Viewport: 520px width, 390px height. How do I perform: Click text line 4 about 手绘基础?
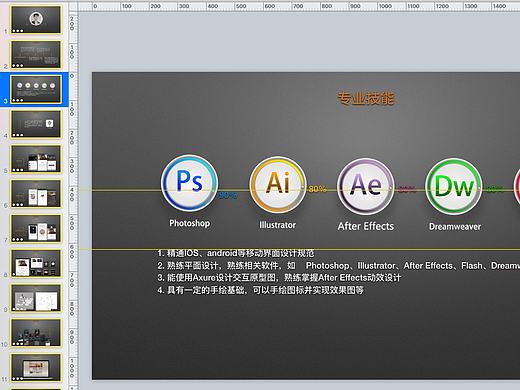point(260,290)
